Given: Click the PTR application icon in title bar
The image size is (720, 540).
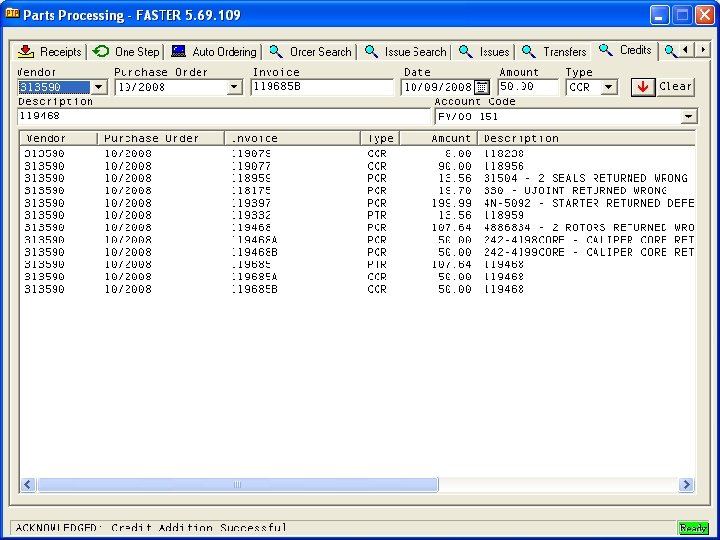Looking at the screenshot, I should [x=12, y=14].
